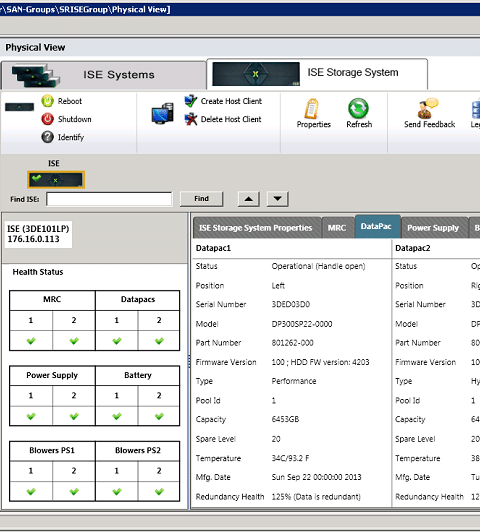The width and height of the screenshot is (480, 532).
Task: Click serial number 3DED03D0
Action: pyautogui.click(x=291, y=305)
